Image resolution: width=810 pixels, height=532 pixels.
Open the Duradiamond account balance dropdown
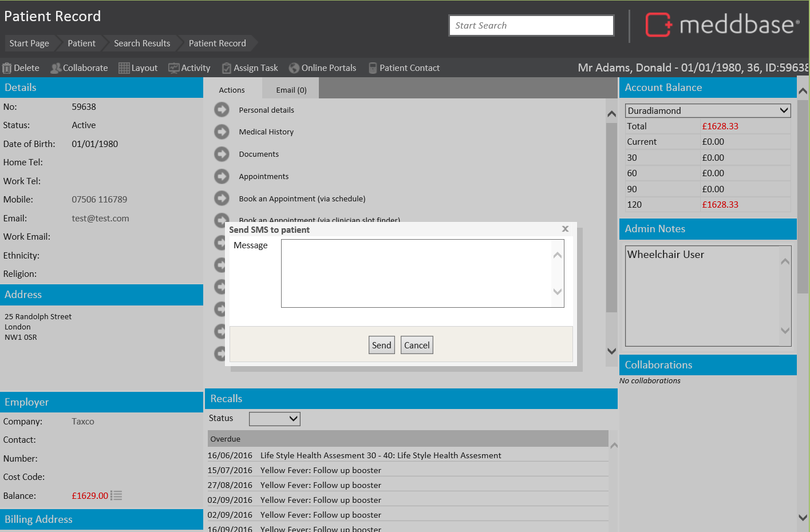click(708, 110)
